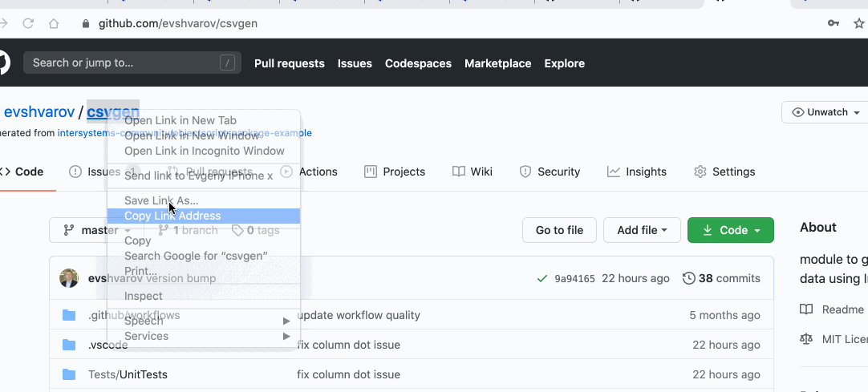The height and width of the screenshot is (392, 868).
Task: Click Explore in GitHub header
Action: click(x=564, y=63)
